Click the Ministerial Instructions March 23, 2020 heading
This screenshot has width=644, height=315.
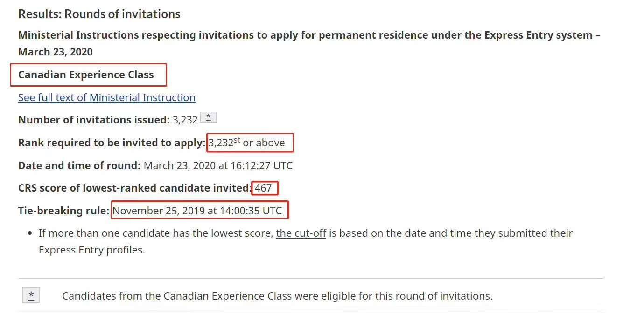click(309, 43)
